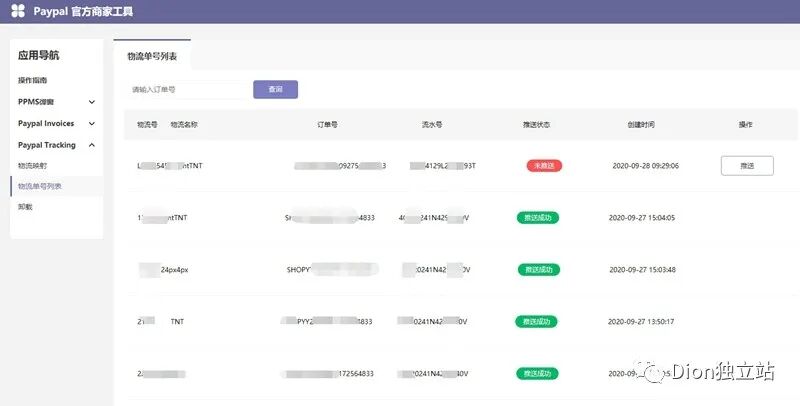The height and width of the screenshot is (406, 800).
Task: Click the timestamp 2020-09-27 15:04:05
Action: pos(642,218)
